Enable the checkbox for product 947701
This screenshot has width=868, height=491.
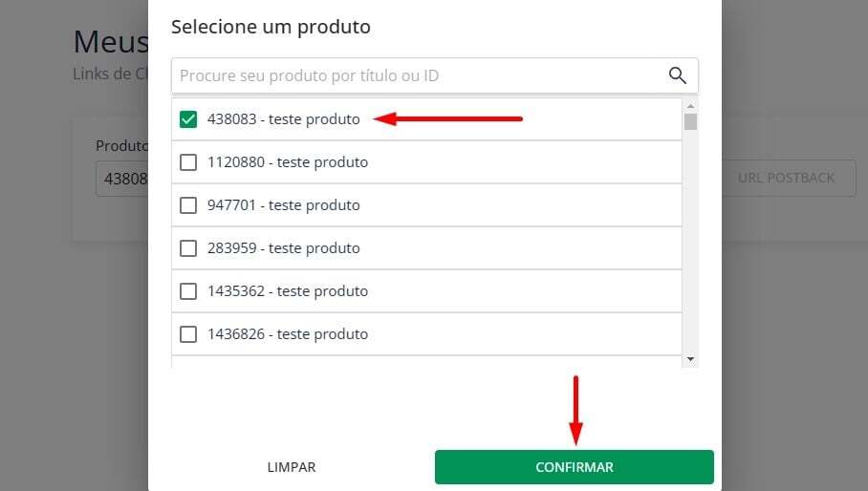pos(188,205)
